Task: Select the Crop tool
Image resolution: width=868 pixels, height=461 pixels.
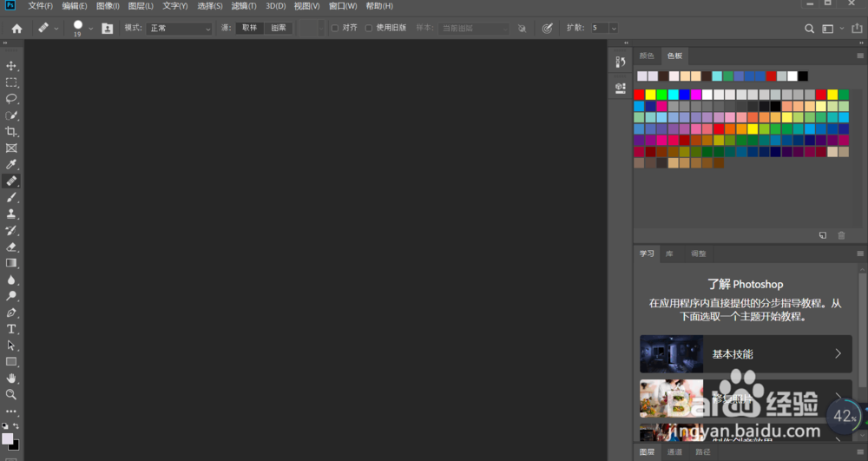Action: pyautogui.click(x=11, y=132)
